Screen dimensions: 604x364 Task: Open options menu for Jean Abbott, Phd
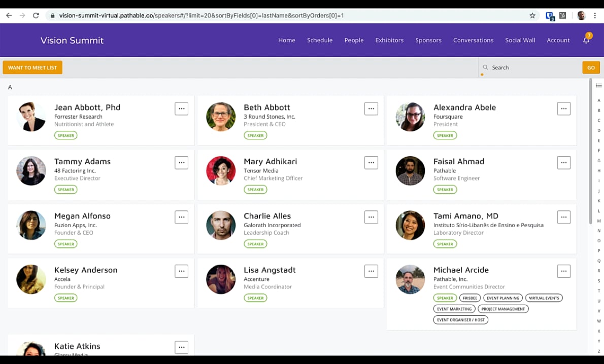(x=181, y=108)
